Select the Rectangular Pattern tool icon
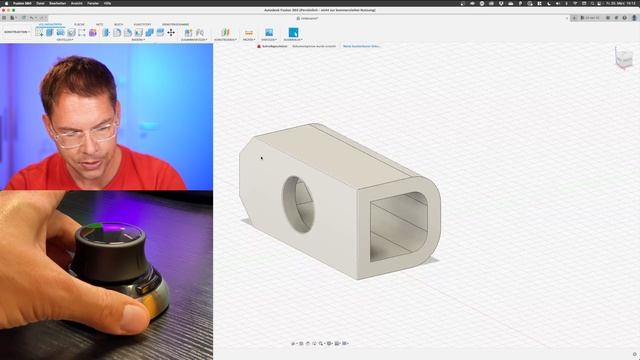 (x=82, y=32)
